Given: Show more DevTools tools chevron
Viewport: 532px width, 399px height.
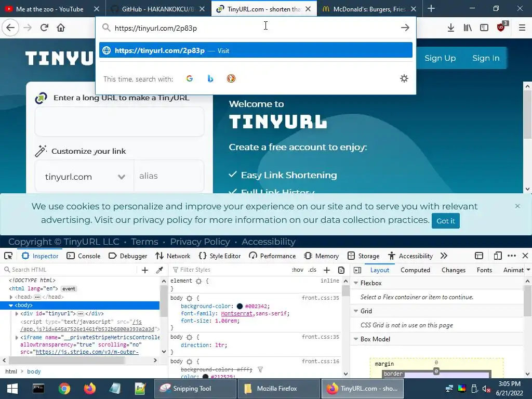Looking at the screenshot, I should (x=444, y=256).
